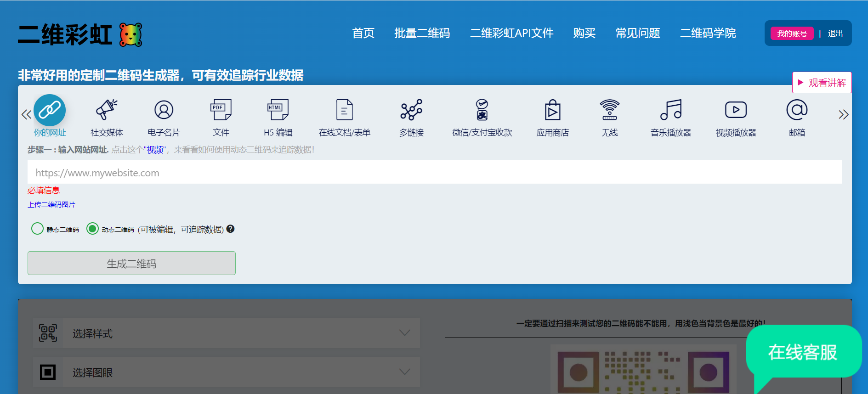This screenshot has height=394, width=868.
Task: Click the 观看讲解 watch tutorial button
Action: point(822,83)
